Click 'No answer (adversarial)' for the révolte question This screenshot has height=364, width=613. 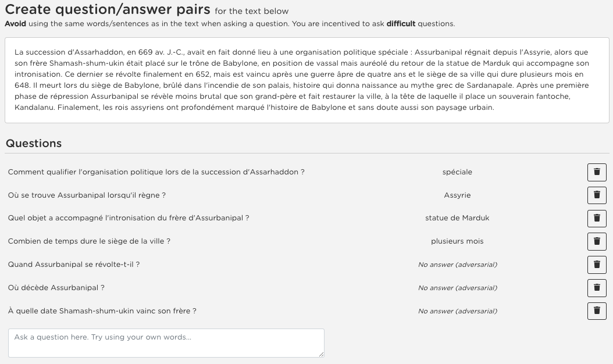(457, 265)
